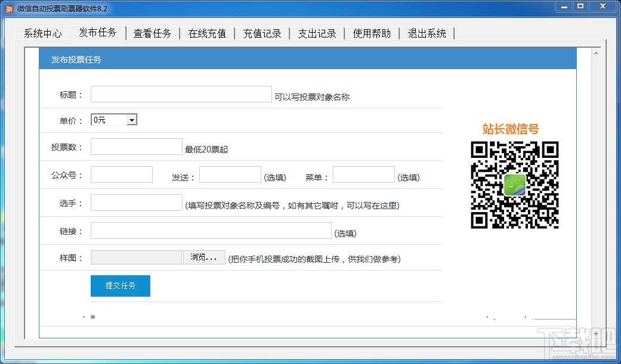Open the 使用帮助 tab
Viewport: 621px width, 364px height.
coord(372,33)
